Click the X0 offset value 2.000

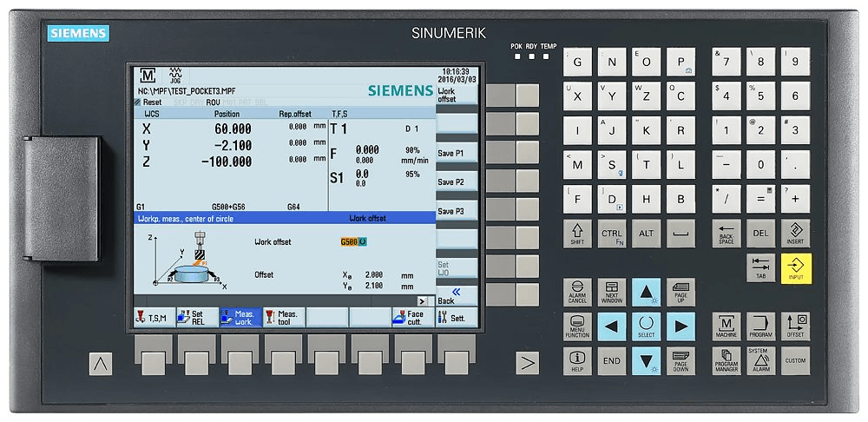(373, 274)
